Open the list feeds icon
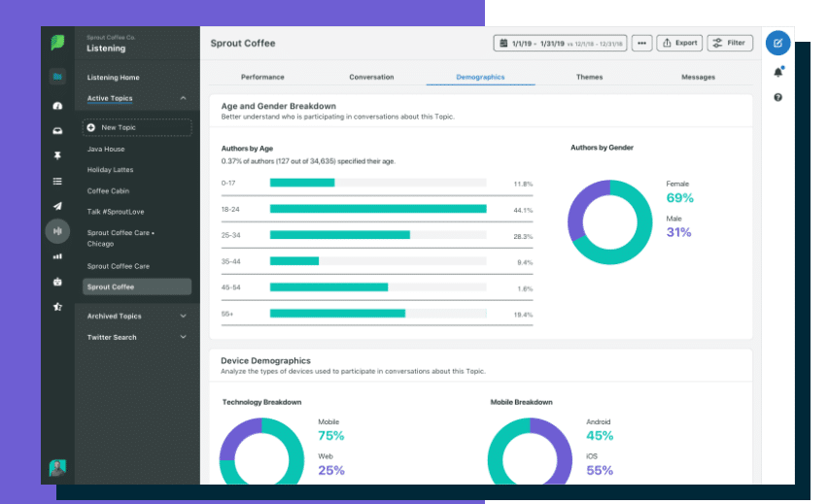The width and height of the screenshot is (828, 504). tap(57, 181)
